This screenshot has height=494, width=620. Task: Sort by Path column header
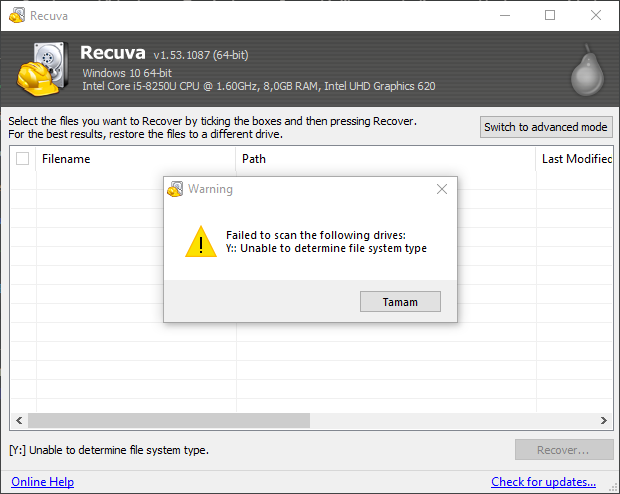pos(385,159)
